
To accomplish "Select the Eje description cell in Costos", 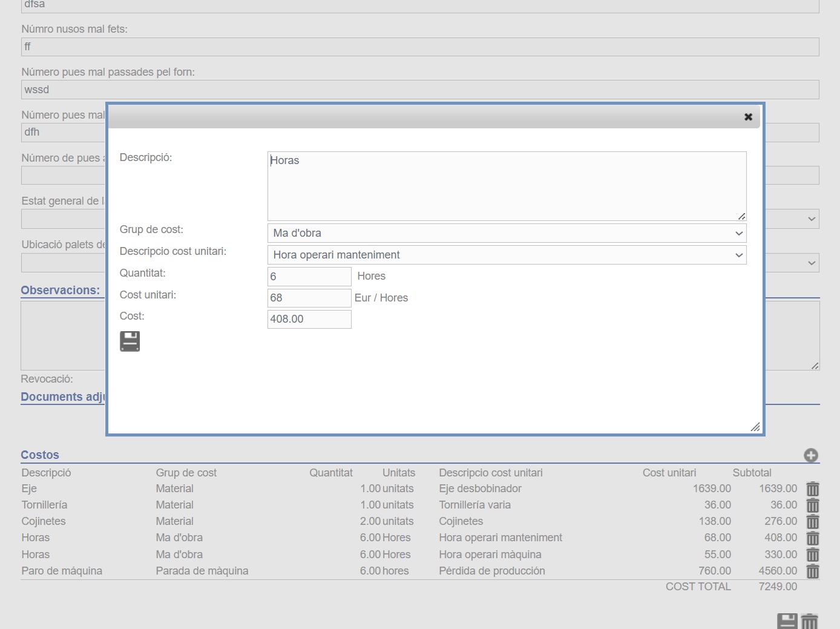I will [x=29, y=489].
